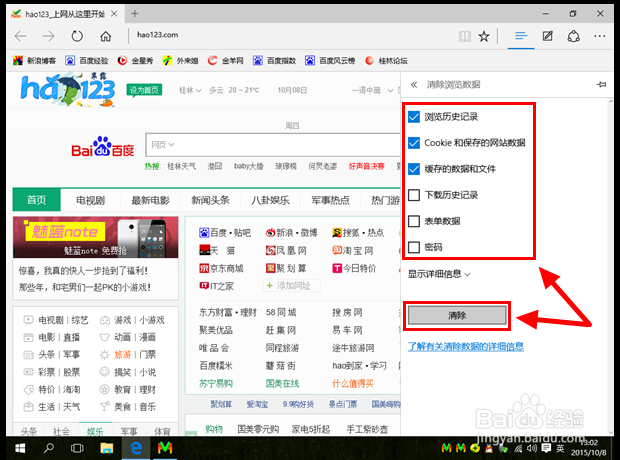The image size is (620, 460).
Task: Select 八卦娱乐 navigation tab
Action: 270,201
